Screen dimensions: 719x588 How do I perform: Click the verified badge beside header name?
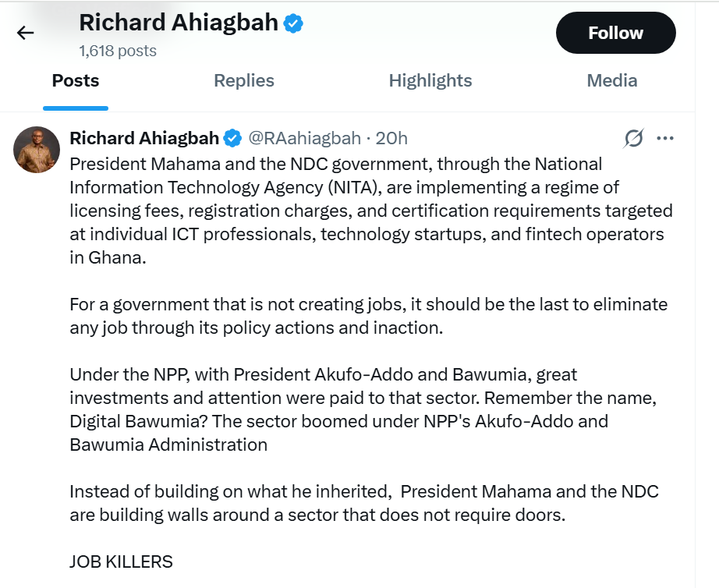click(293, 23)
